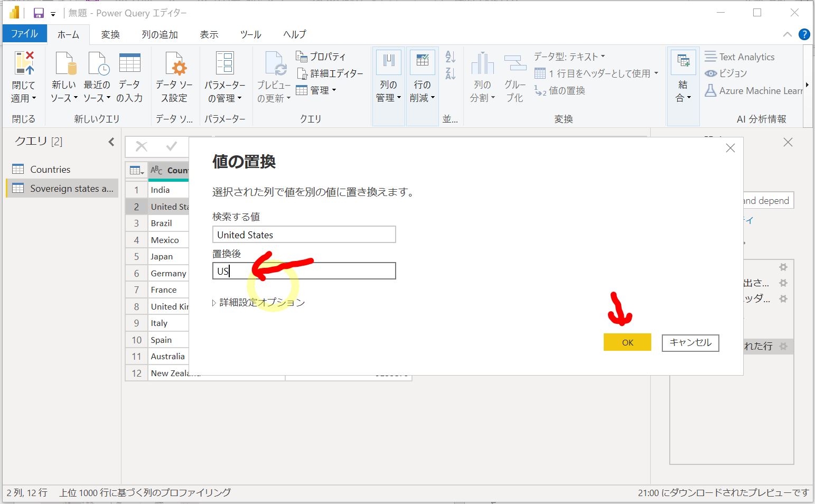Open Vision (ビジョン) AI insight
The width and height of the screenshot is (815, 504).
(726, 73)
